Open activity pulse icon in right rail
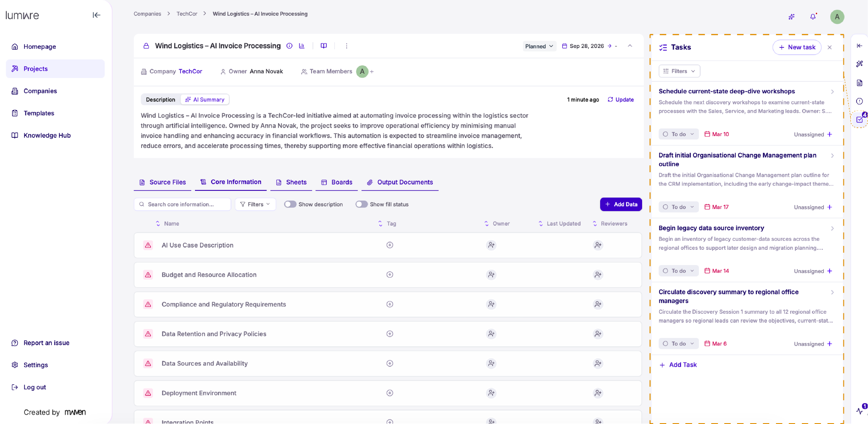 click(860, 410)
